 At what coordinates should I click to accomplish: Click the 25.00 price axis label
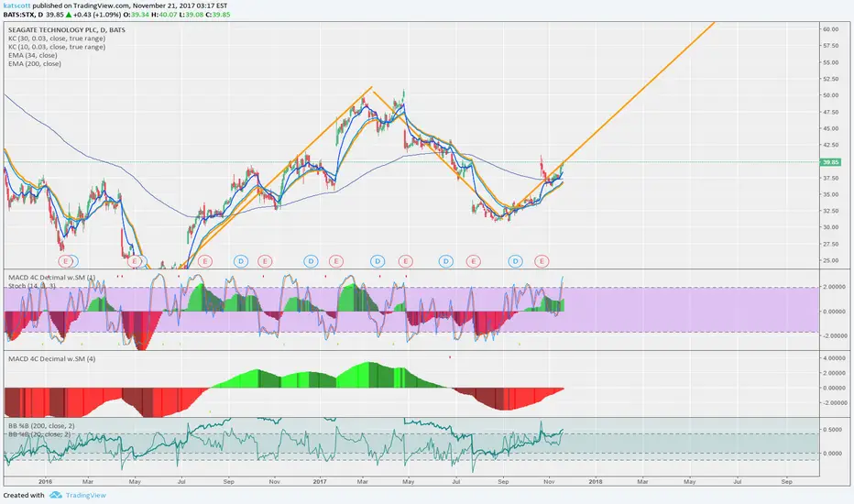click(830, 260)
